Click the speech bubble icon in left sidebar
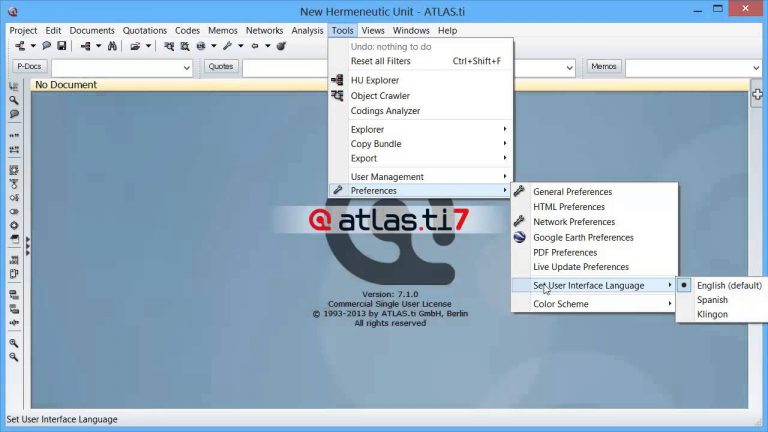The width and height of the screenshot is (768, 432). coord(14,114)
